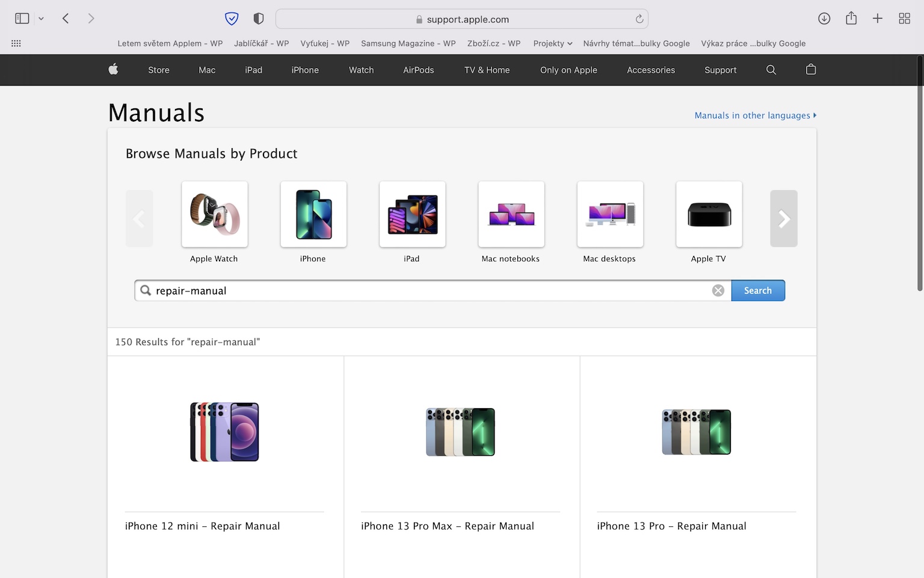
Task: Open the Výkaz práce bookmark
Action: [x=753, y=43]
